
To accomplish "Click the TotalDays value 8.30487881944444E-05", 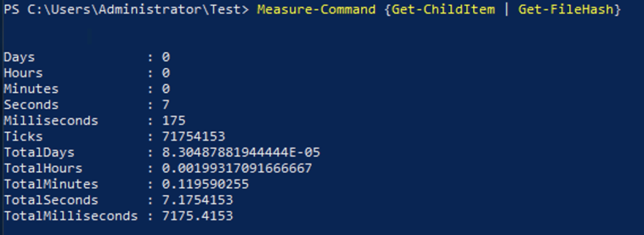I will point(241,152).
